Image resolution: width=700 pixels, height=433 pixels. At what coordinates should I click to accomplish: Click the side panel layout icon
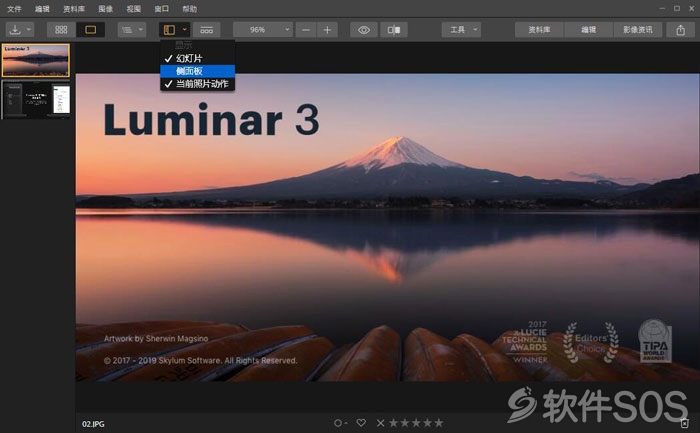click(169, 30)
